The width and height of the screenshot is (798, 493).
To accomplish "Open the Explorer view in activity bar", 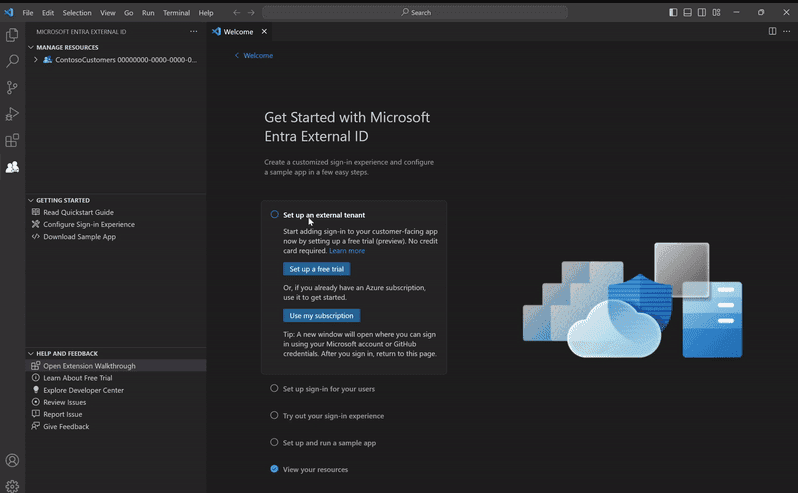I will click(x=12, y=35).
